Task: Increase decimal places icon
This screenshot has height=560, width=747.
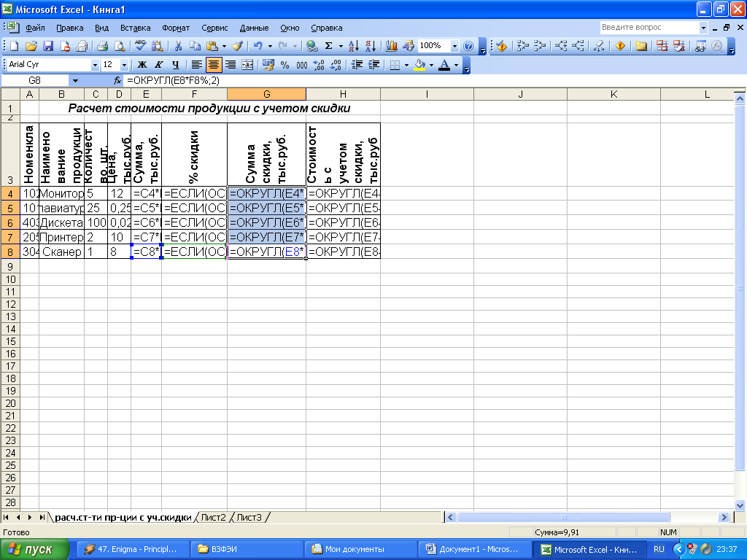Action: [319, 65]
